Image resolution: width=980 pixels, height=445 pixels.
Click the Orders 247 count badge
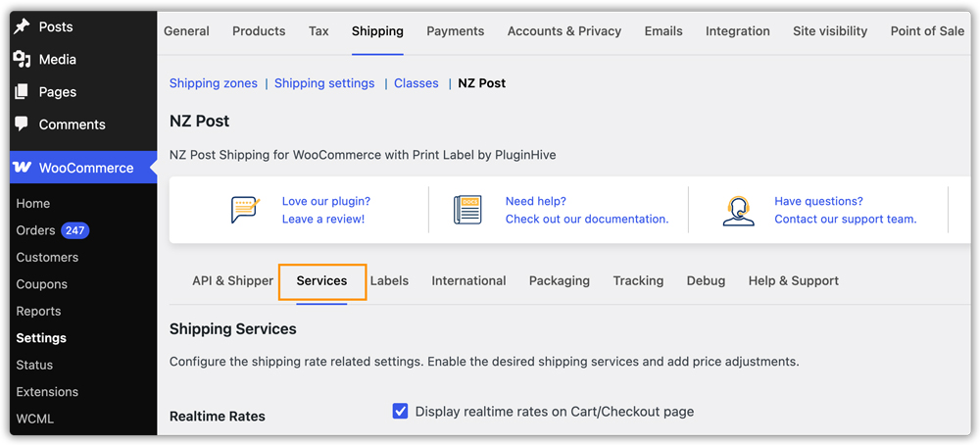[x=75, y=230]
